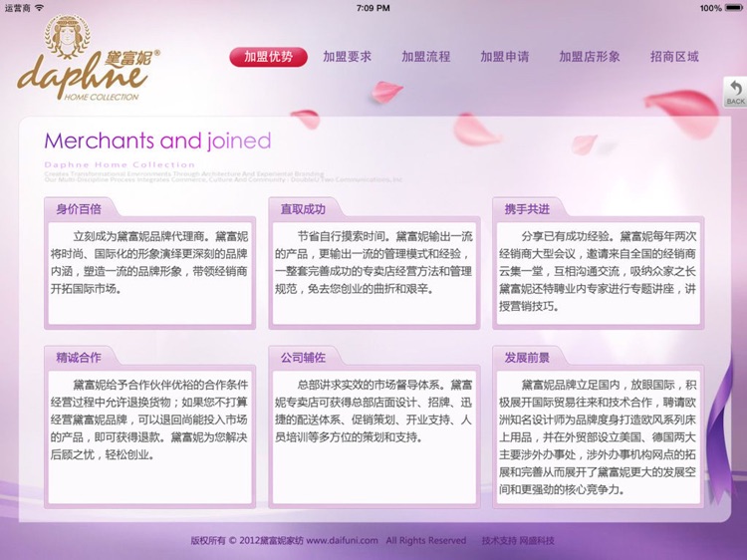Click the paragraph starting 黛富妮品牌立足国内
The height and width of the screenshot is (560, 747).
tap(598, 437)
